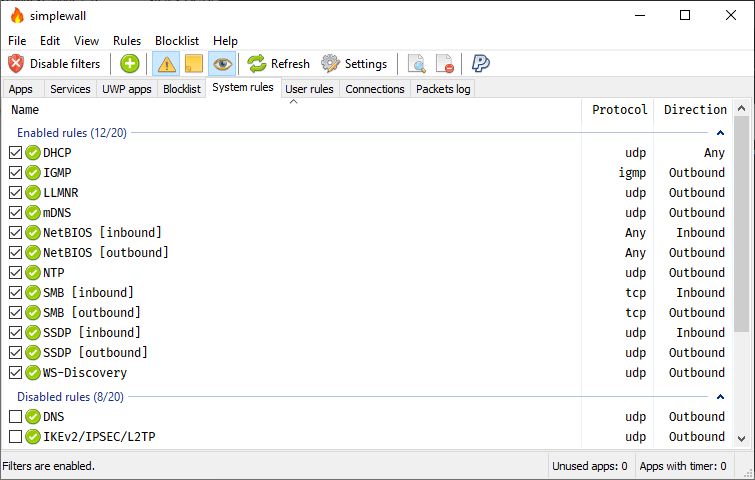
Task: Click the yellow sticky note toolbar icon
Action: coord(194,64)
